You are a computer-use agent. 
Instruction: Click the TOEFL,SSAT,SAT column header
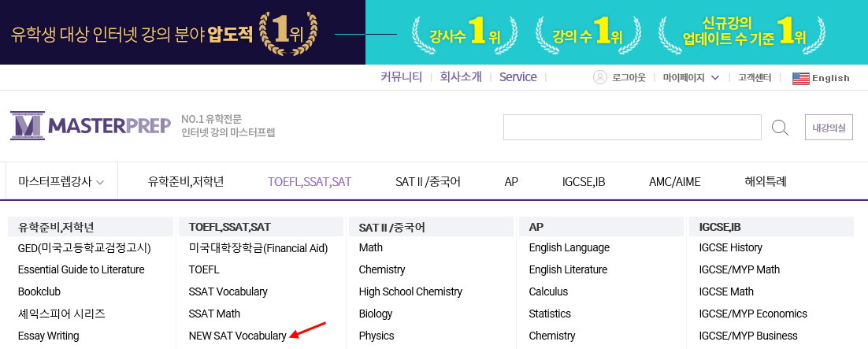pos(262,227)
